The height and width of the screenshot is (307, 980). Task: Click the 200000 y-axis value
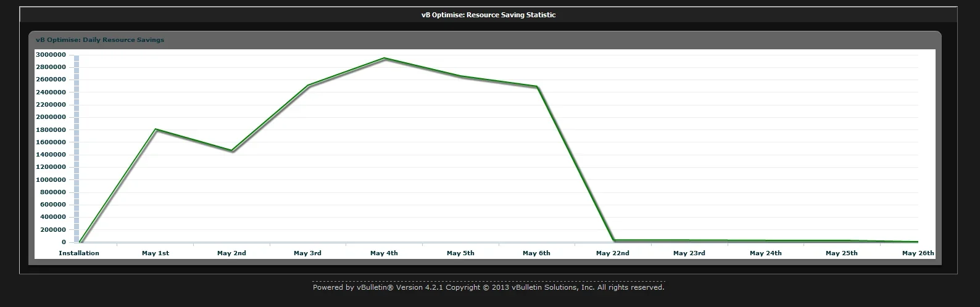pos(52,230)
